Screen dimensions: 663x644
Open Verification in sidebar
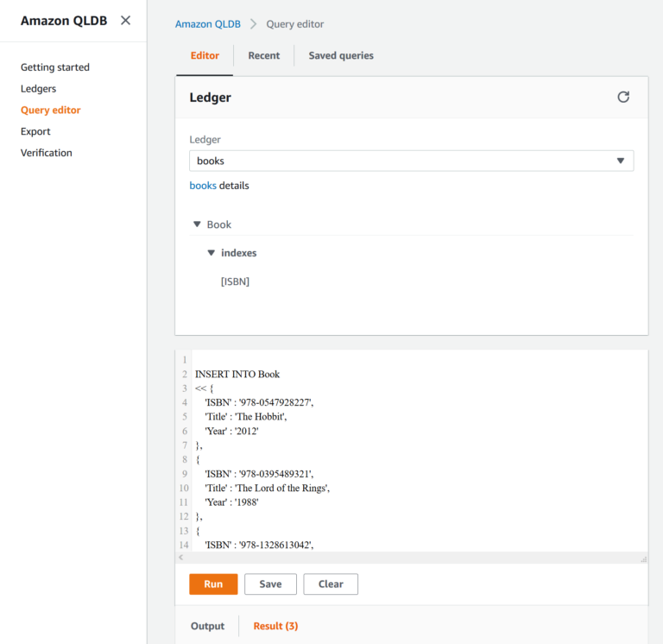tap(47, 153)
